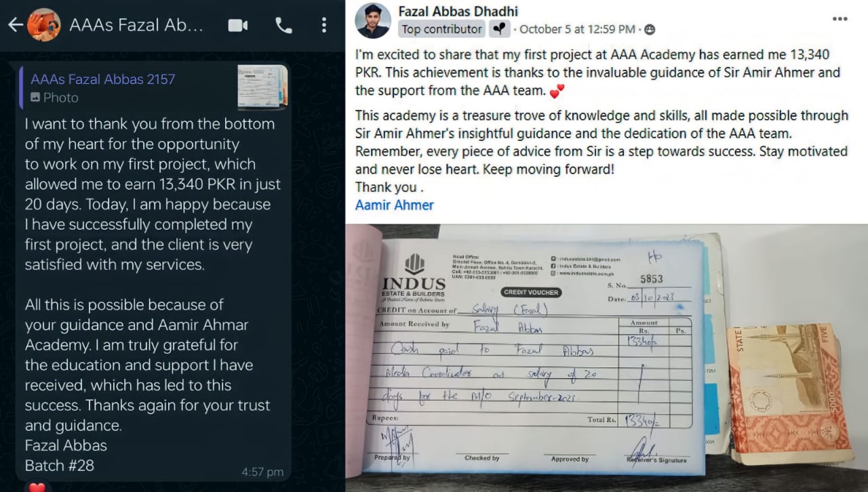The height and width of the screenshot is (492, 868).
Task: Tap the heart reaction below the message
Action: [x=37, y=487]
